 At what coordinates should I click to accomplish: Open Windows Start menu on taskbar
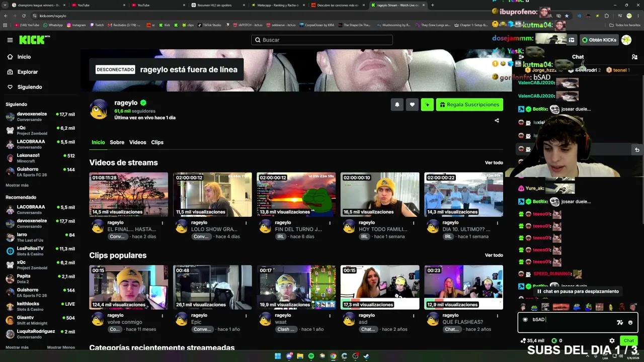click(x=278, y=356)
